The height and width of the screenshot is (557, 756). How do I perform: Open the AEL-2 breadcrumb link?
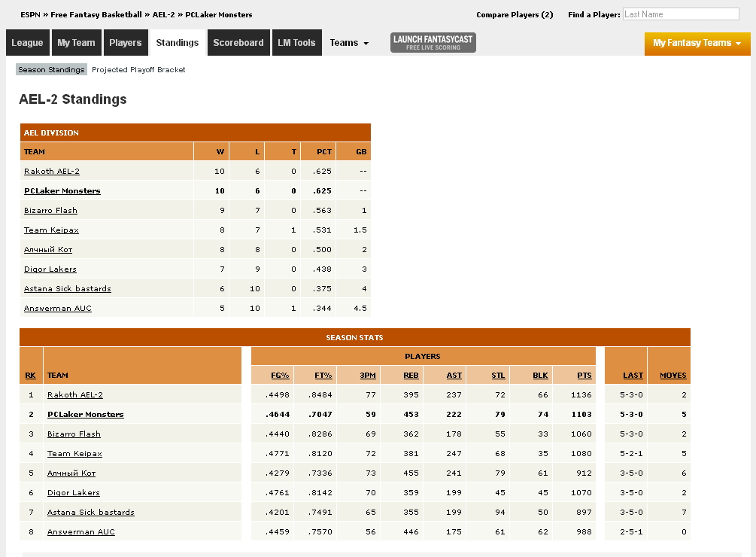[163, 14]
